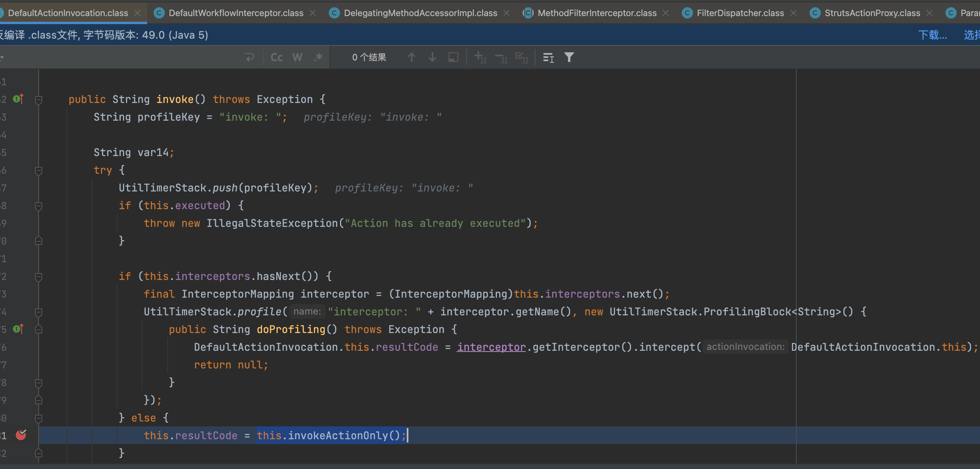Collapse the try block fold
This screenshot has height=469, width=980.
[39, 171]
